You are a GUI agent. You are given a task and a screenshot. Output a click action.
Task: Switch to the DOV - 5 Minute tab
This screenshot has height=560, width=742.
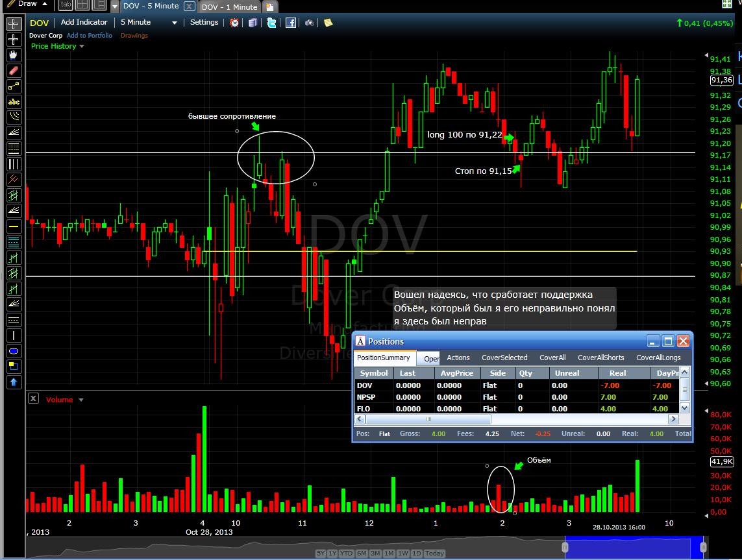[151, 6]
